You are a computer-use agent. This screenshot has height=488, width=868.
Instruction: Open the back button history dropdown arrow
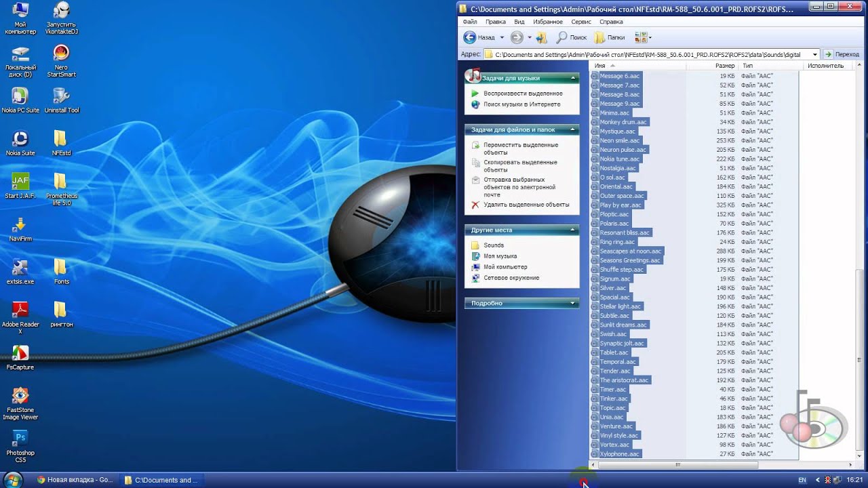point(502,37)
